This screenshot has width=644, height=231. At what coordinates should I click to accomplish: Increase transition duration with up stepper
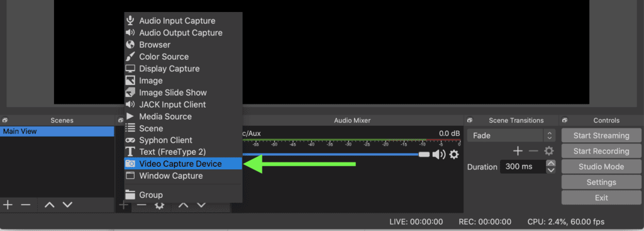click(551, 163)
